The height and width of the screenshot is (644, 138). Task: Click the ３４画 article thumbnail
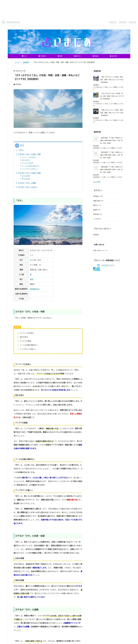click(x=96, y=168)
